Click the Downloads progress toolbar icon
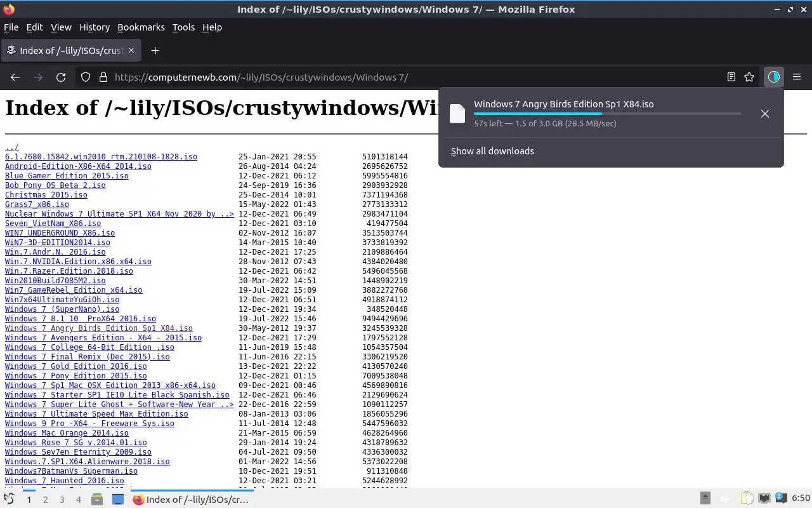This screenshot has height=508, width=812. coord(773,77)
